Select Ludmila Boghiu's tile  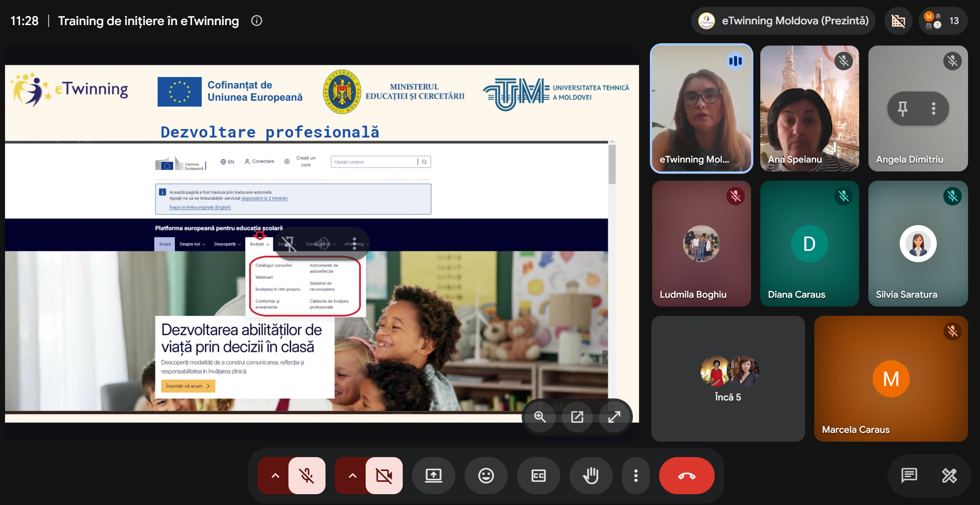tap(702, 244)
